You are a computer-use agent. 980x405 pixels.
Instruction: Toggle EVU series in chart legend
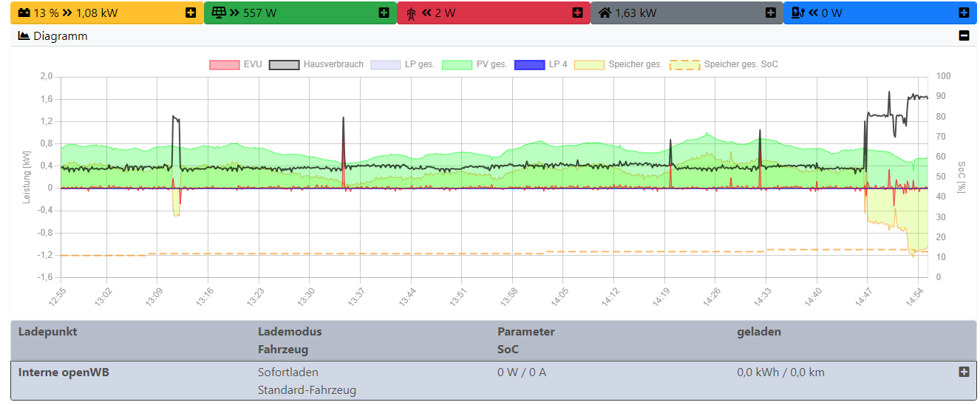tap(236, 64)
